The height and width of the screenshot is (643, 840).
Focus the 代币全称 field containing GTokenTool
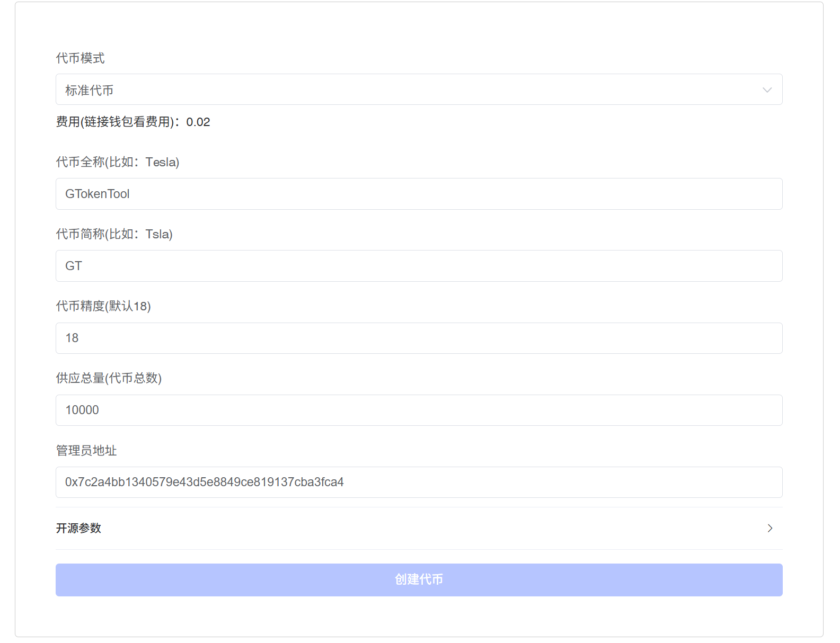(x=419, y=194)
